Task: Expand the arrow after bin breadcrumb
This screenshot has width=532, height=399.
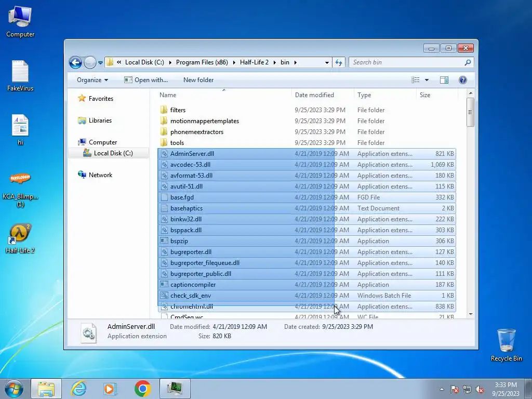Action: click(x=296, y=62)
